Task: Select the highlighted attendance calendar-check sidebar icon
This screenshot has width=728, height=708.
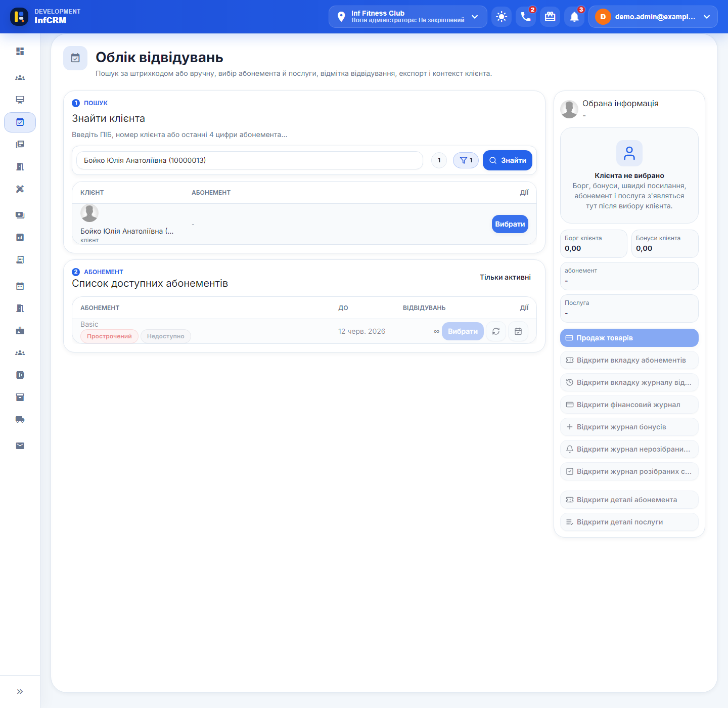Action: point(20,122)
